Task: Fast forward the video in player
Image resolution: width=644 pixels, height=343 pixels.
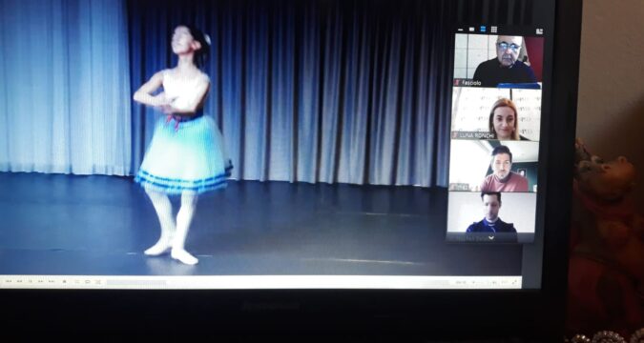Action: [41, 281]
